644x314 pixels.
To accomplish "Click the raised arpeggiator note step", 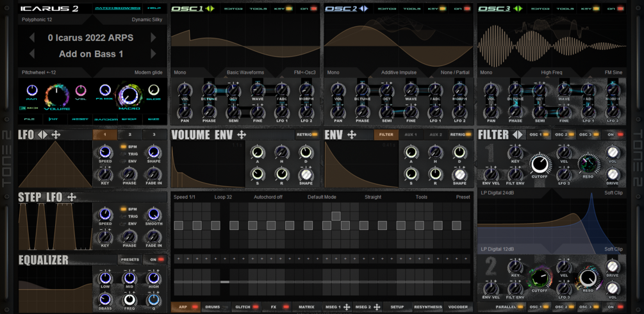I will coord(336,216).
